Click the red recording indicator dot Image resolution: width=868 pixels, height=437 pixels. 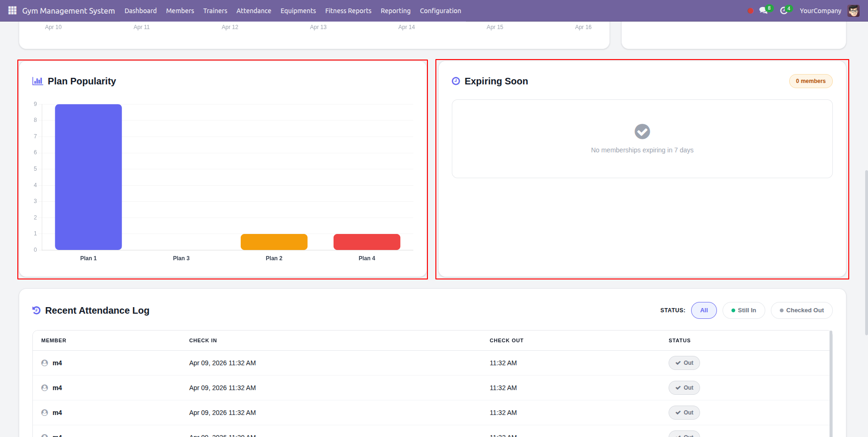pos(750,11)
